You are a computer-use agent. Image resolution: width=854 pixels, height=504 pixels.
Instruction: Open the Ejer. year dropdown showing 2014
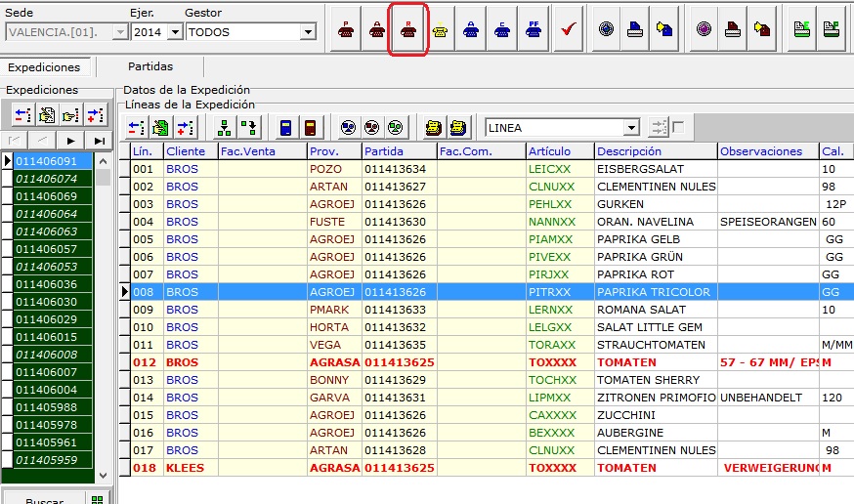pos(175,32)
